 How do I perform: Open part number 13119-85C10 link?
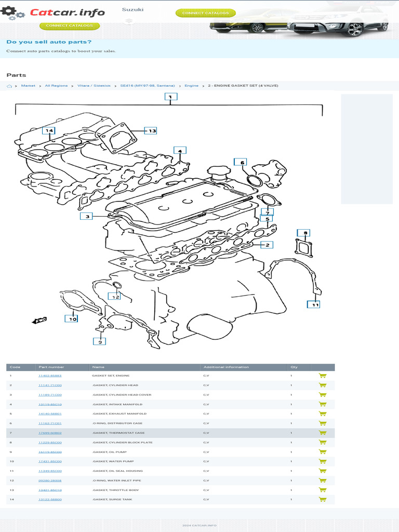pyautogui.click(x=50, y=404)
